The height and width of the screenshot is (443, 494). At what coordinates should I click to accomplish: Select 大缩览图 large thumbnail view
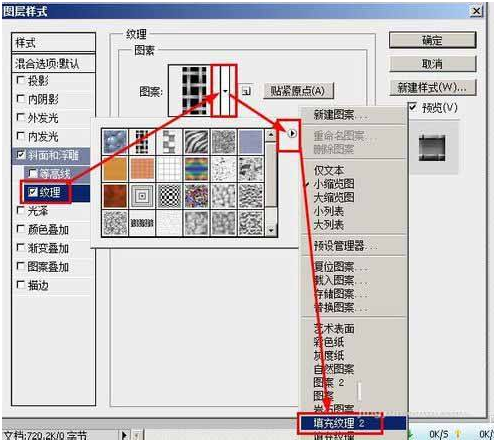tap(353, 198)
